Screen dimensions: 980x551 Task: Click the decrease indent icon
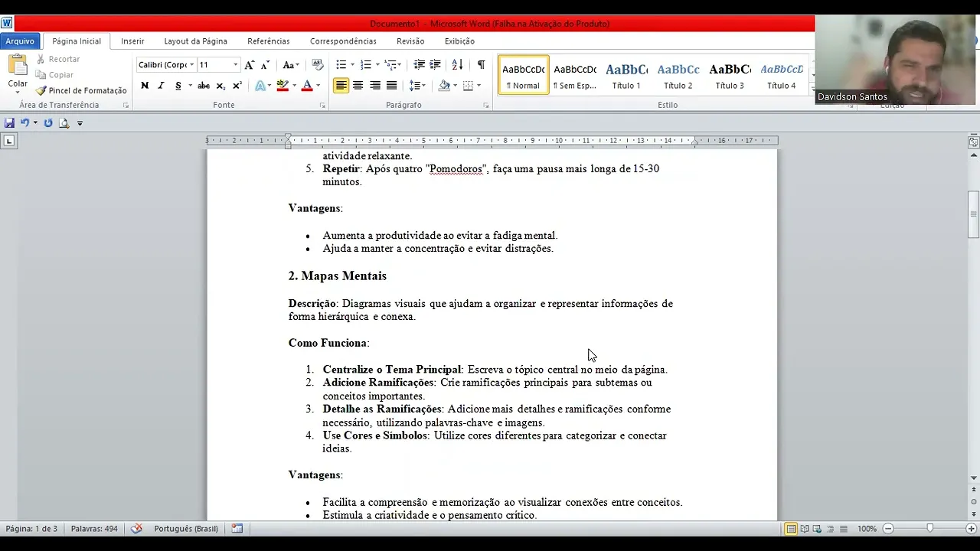point(419,65)
